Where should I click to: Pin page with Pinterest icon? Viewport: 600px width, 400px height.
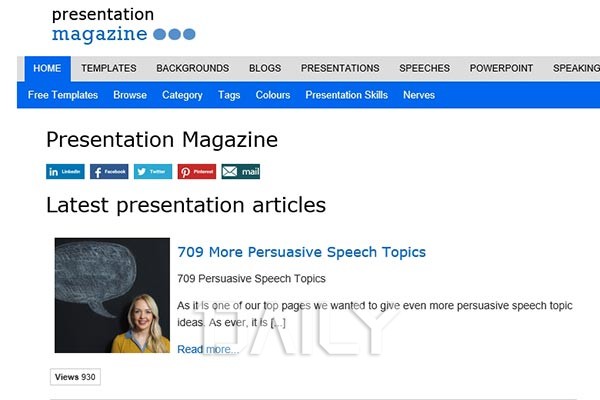pos(197,172)
